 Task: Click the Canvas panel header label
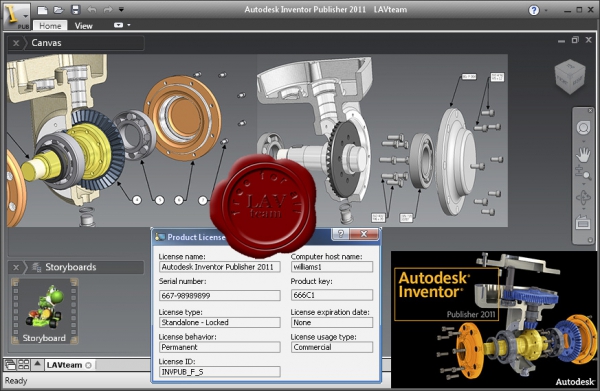(x=46, y=43)
